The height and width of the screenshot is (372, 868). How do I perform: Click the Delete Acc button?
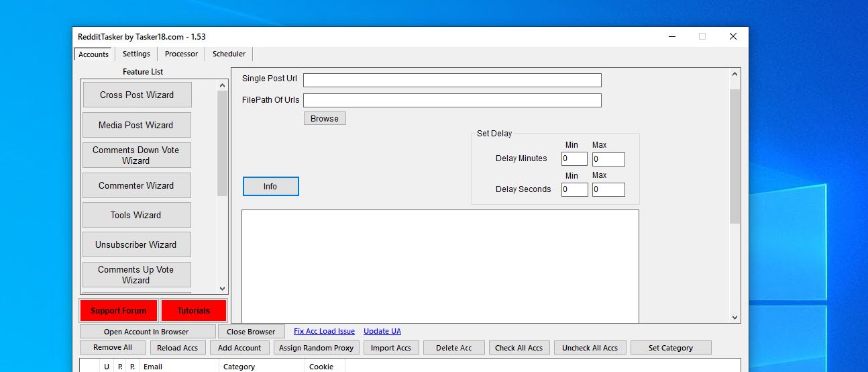tap(454, 348)
